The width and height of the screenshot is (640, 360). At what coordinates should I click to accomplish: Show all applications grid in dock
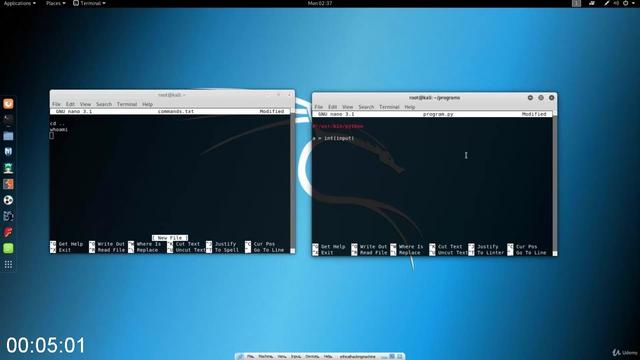pyautogui.click(x=8, y=264)
